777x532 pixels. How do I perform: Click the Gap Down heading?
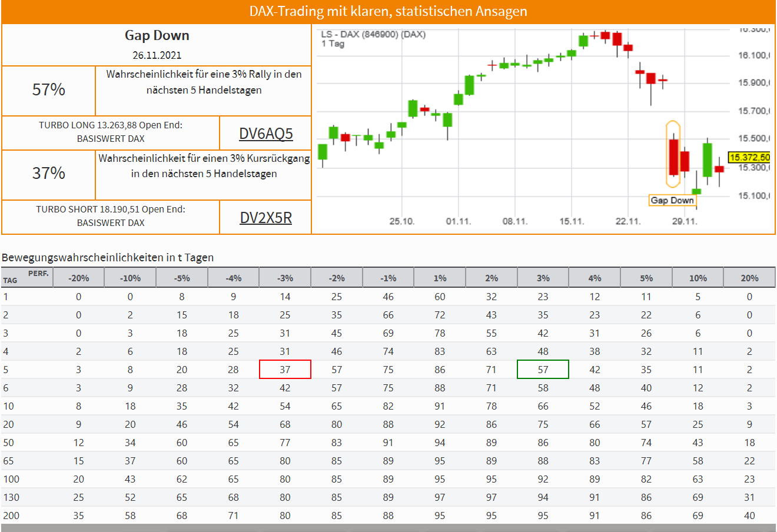157,35
